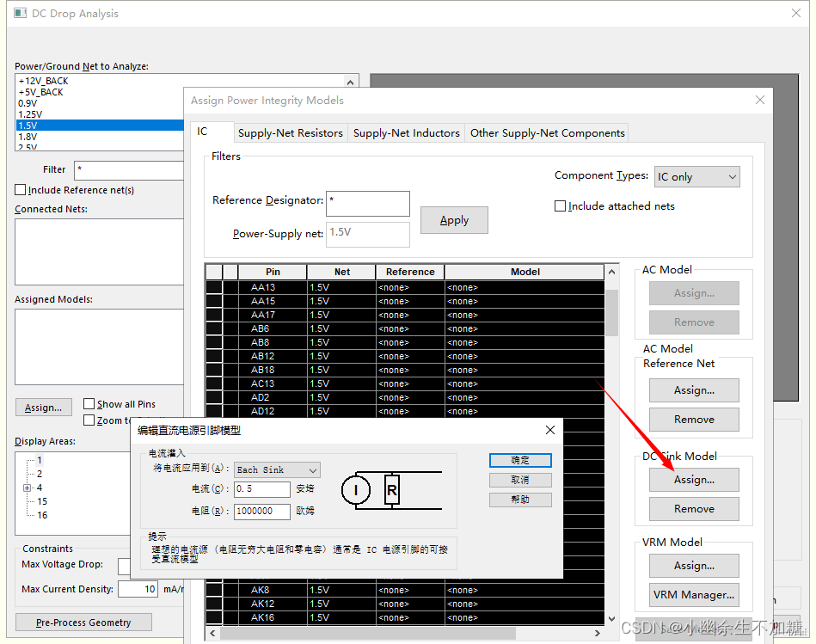This screenshot has height=644, width=816.
Task: Toggle Show all Pins checkbox
Action: pos(89,403)
